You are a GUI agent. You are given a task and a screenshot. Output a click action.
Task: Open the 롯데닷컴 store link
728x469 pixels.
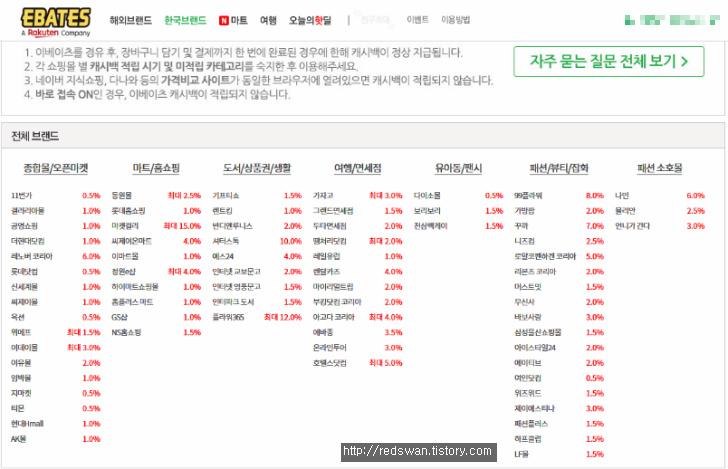[x=25, y=272]
